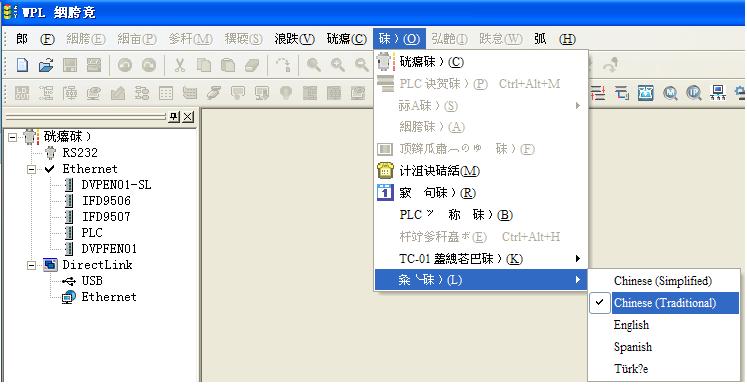Collapse the Ethernet tree node
Viewport: 747px width, 386px height.
(31, 169)
